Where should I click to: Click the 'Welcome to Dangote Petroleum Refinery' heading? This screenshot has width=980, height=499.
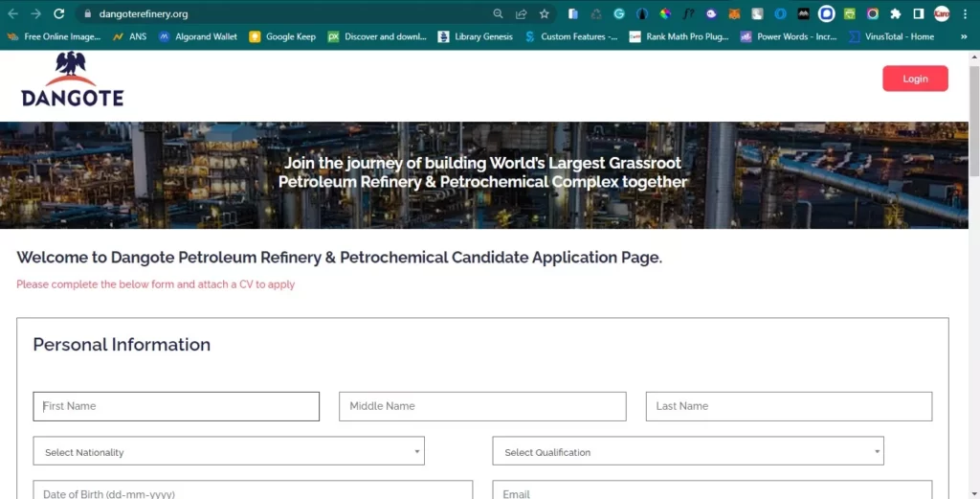(x=340, y=258)
